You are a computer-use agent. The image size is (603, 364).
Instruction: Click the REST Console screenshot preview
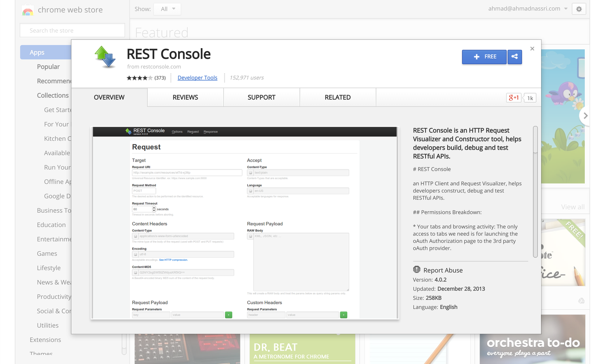tap(245, 223)
